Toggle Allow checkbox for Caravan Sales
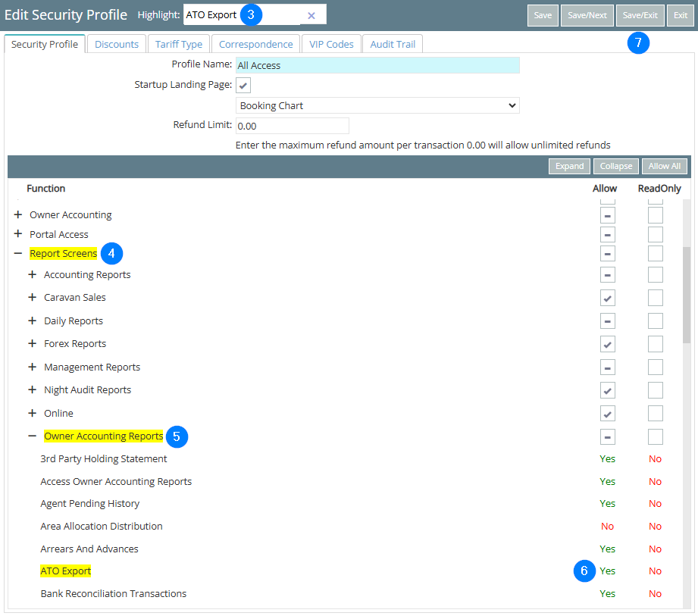 coord(608,298)
